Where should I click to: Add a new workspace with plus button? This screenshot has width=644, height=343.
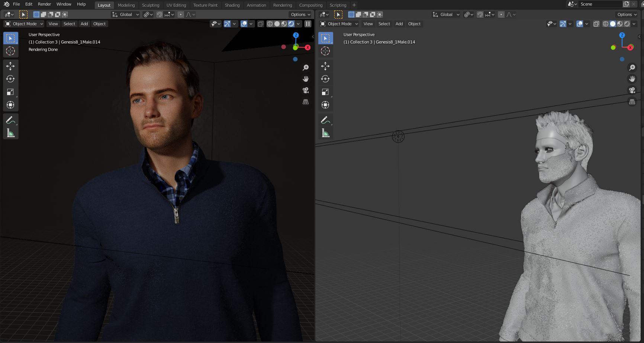pos(354,5)
